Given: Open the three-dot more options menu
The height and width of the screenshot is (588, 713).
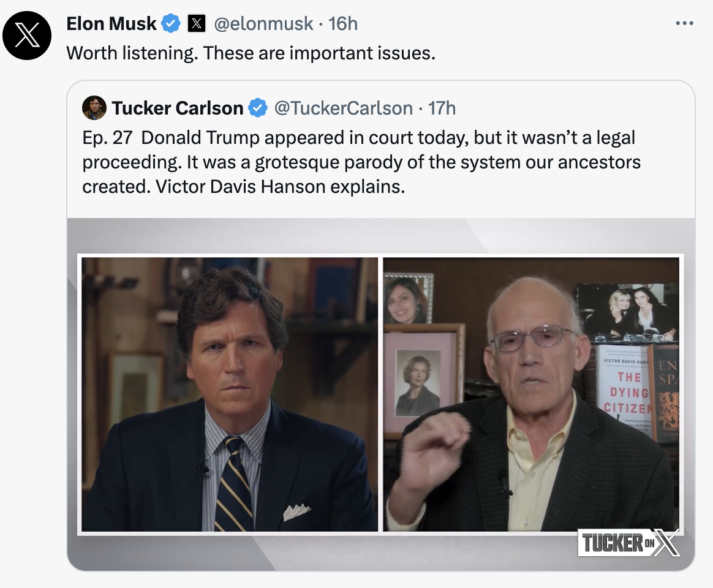Looking at the screenshot, I should pyautogui.click(x=684, y=24).
